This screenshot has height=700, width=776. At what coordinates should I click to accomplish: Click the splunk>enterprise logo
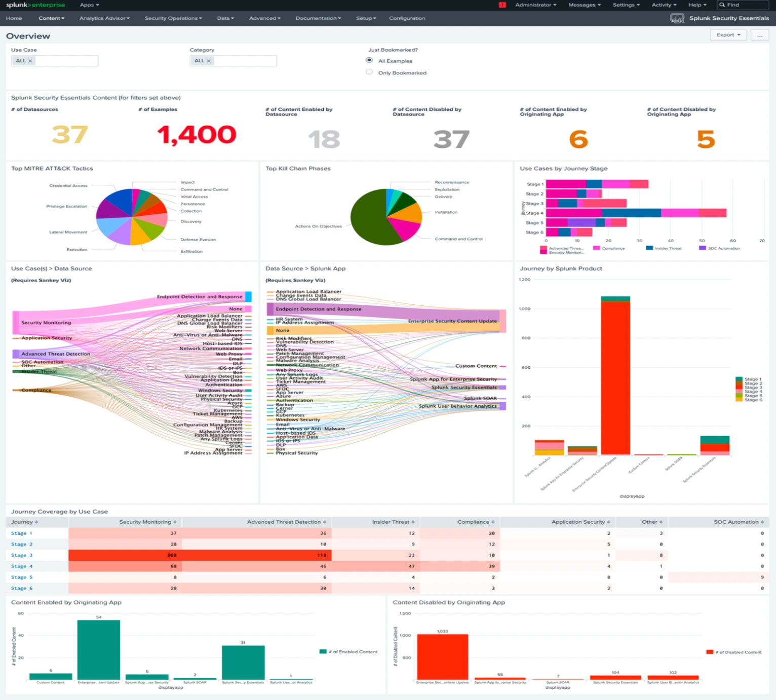coord(35,5)
